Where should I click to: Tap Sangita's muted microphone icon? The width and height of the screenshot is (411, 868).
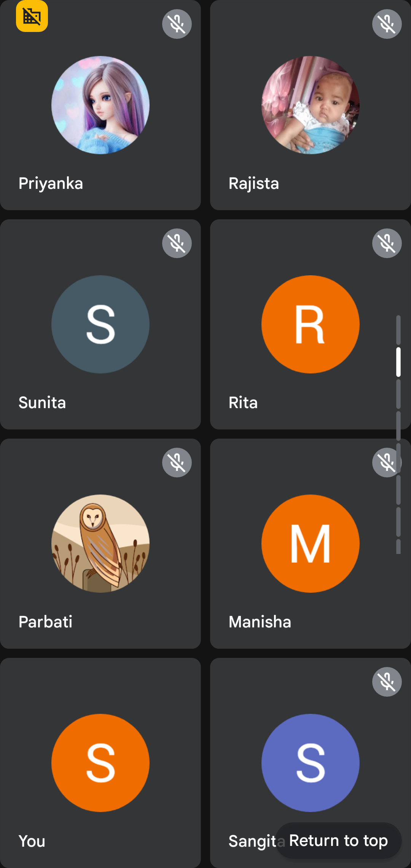[x=387, y=682]
